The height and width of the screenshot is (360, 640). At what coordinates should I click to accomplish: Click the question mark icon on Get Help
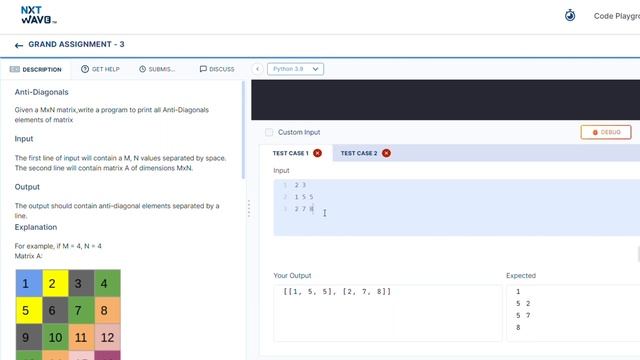[x=85, y=69]
